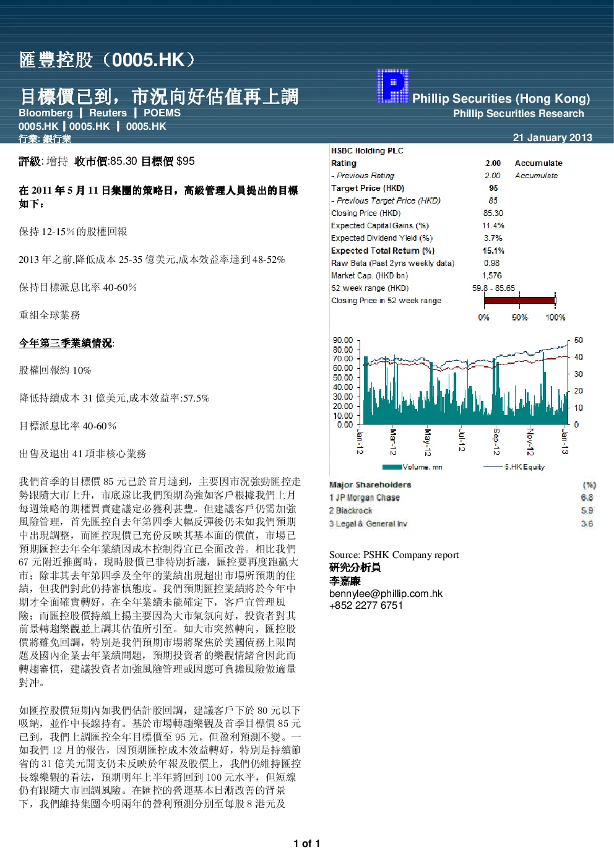Click the line 股權回報約 10%

tap(55, 370)
